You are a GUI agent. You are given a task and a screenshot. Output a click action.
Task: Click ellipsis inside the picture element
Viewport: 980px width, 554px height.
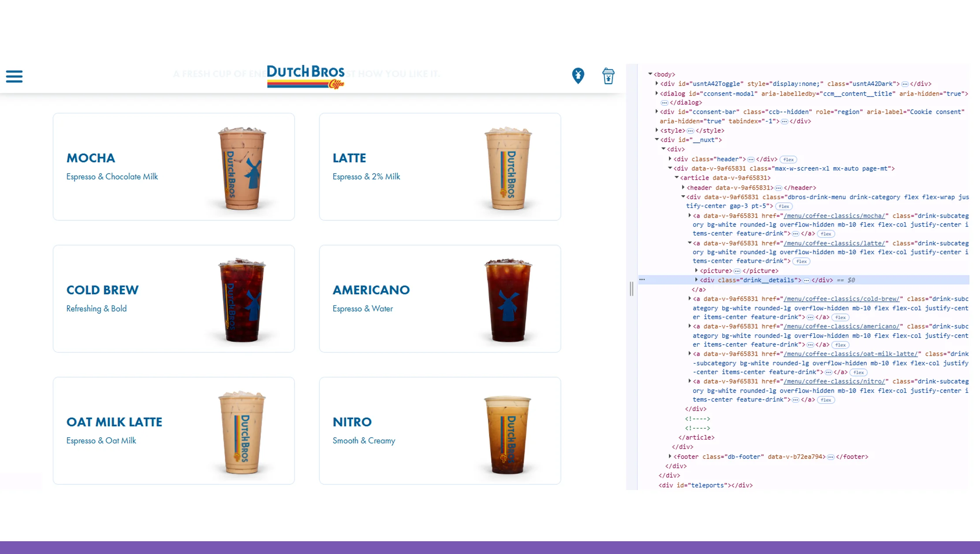coord(738,271)
